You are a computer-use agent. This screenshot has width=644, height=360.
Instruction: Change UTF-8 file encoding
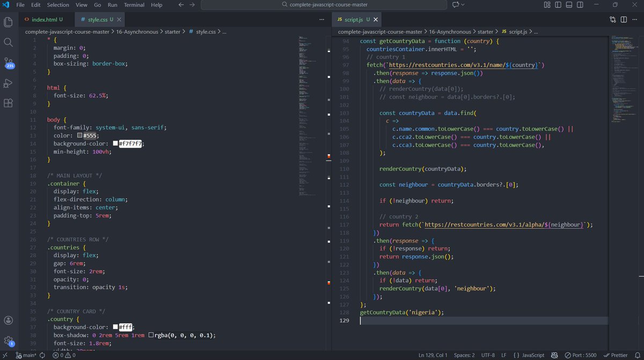click(488, 355)
